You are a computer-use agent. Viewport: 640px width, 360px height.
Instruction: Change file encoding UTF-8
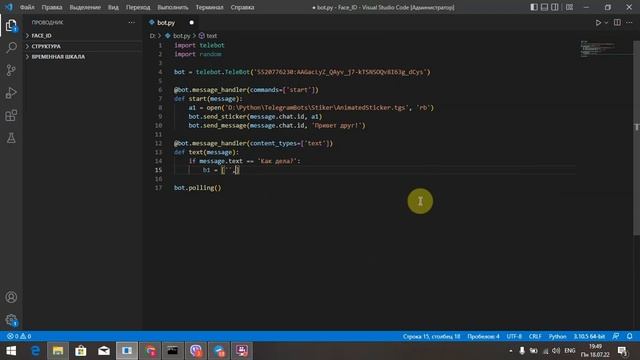(514, 336)
